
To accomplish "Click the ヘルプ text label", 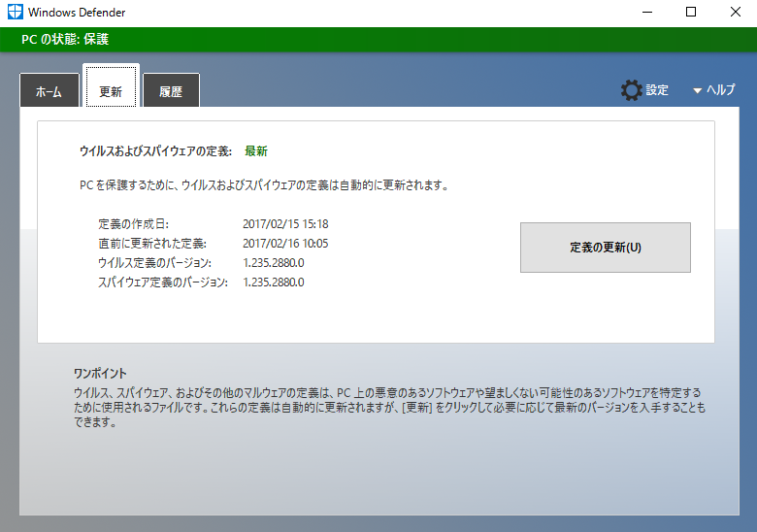I will (x=720, y=90).
